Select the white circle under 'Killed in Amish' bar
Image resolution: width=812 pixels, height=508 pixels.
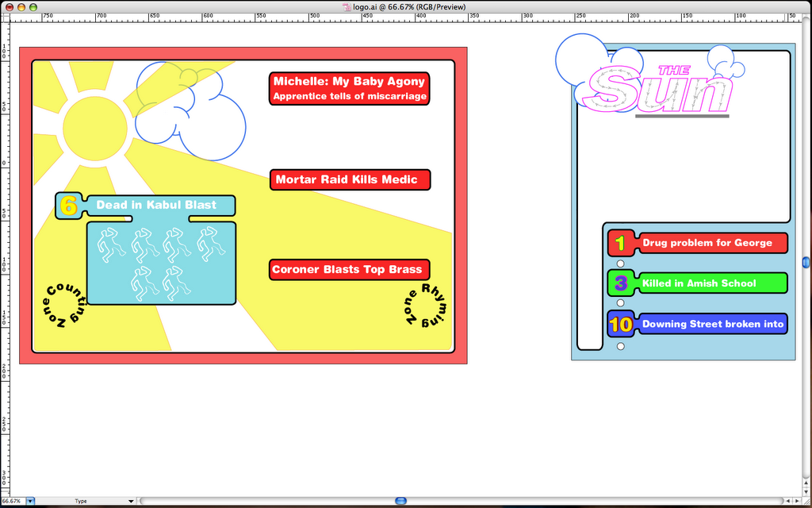pyautogui.click(x=620, y=302)
